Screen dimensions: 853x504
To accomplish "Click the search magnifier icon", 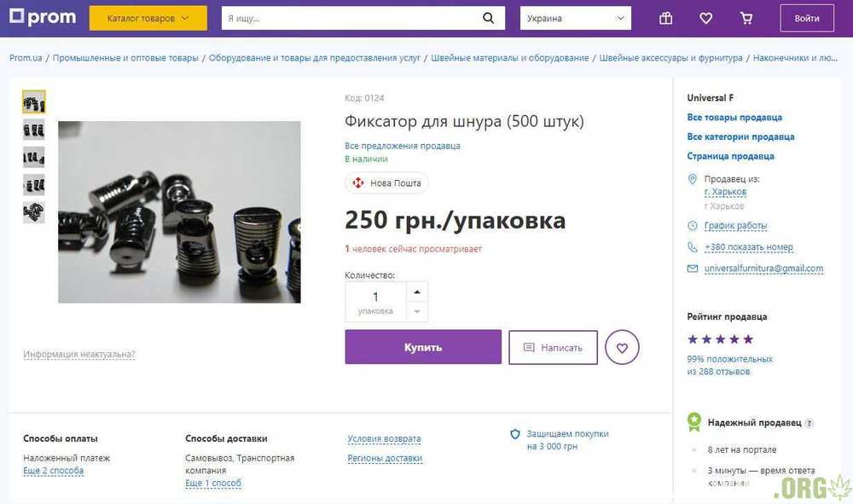I will [488, 18].
